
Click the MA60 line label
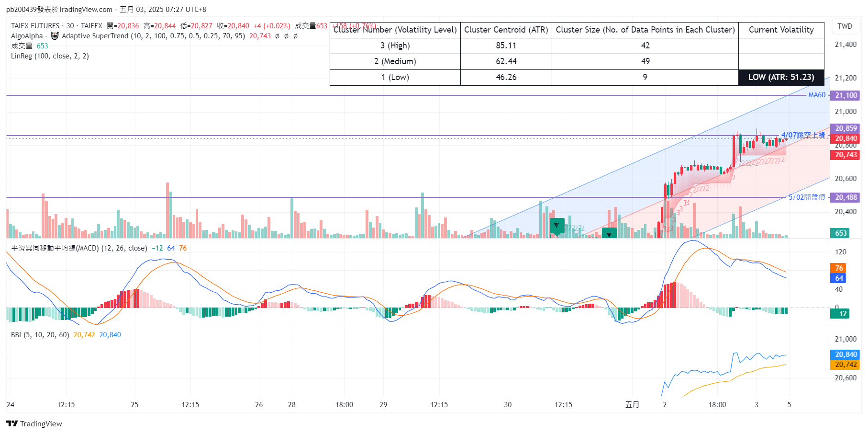[x=817, y=95]
